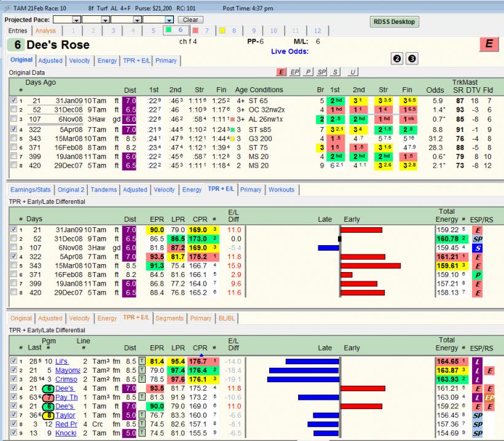
Task: Click the red square on horse tab 7
Action: (x=195, y=31)
